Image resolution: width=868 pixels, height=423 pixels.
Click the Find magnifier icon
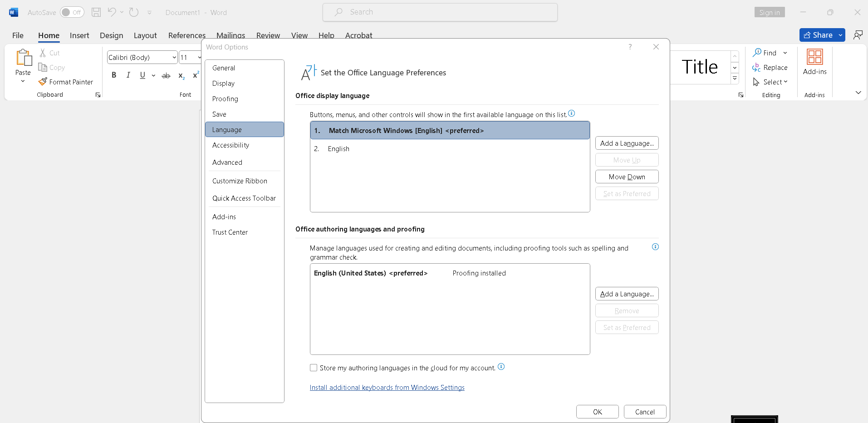[757, 53]
